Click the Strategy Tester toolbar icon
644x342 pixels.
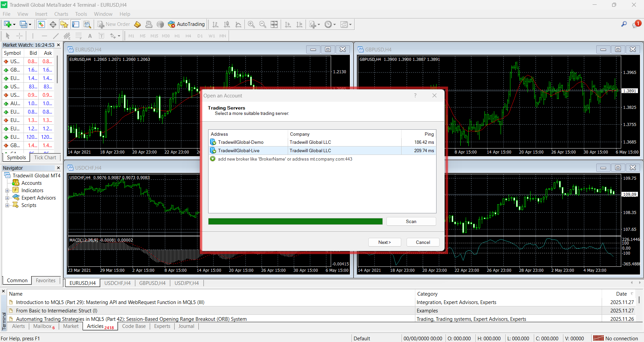tap(87, 24)
